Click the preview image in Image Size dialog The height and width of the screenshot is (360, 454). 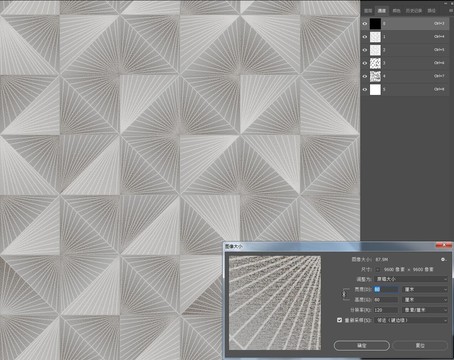point(275,303)
